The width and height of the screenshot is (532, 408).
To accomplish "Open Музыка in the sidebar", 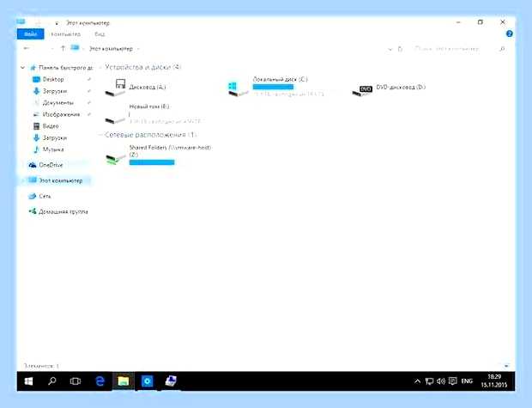I will pyautogui.click(x=53, y=149).
